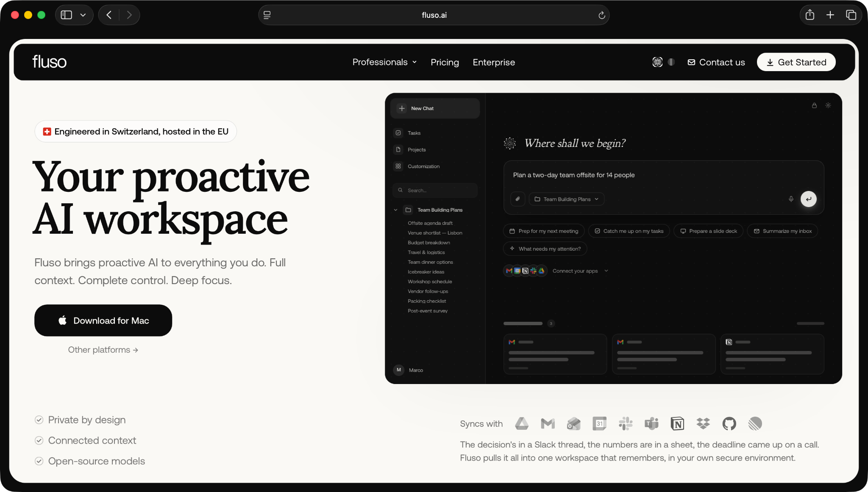Expand the Professionals dropdown menu
Screen dimensions: 868x492
click(x=385, y=62)
